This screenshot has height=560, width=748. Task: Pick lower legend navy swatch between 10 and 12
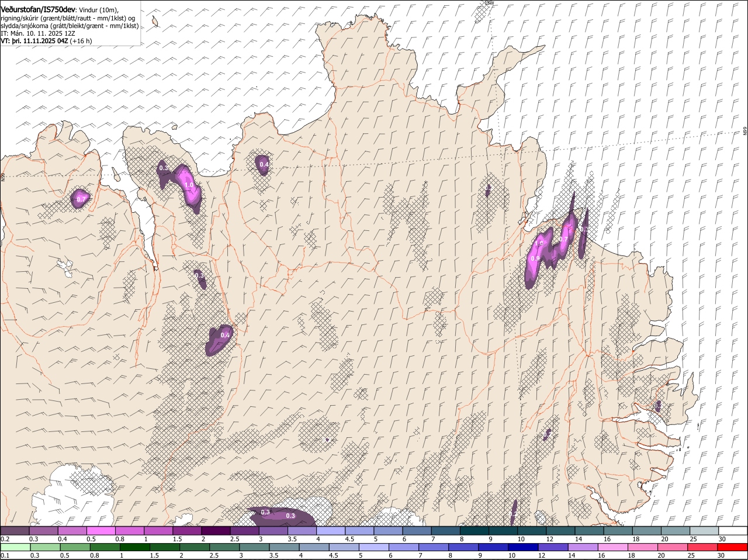(524, 547)
